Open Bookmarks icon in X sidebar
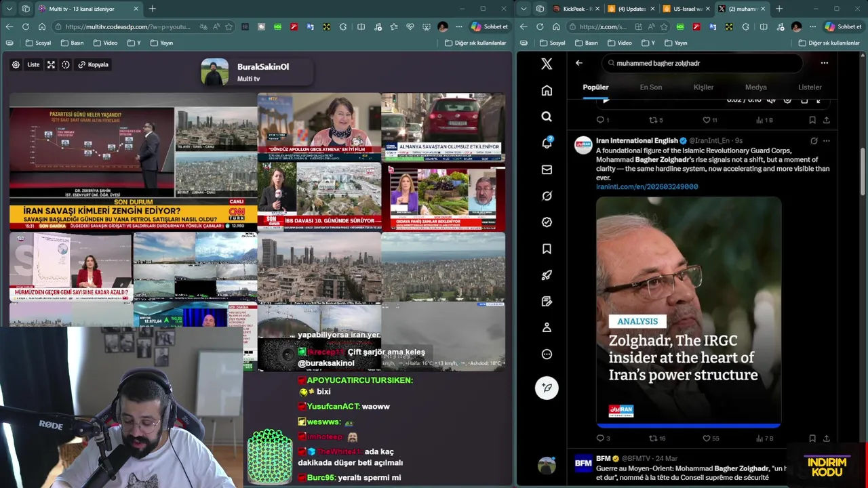This screenshot has height=488, width=868. click(547, 249)
